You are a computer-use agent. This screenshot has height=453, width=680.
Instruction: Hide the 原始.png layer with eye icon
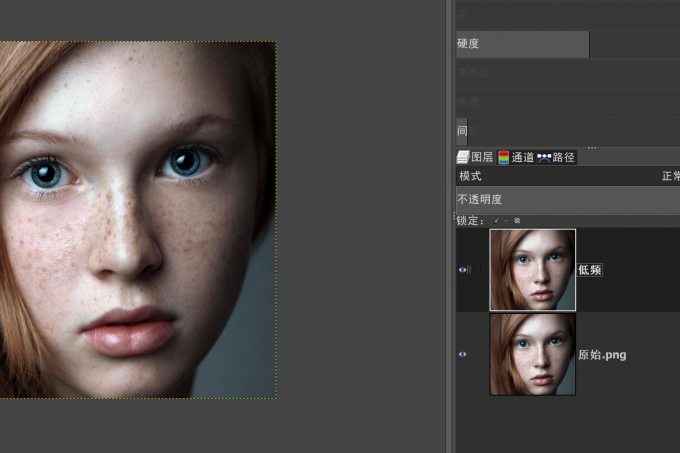click(x=462, y=354)
